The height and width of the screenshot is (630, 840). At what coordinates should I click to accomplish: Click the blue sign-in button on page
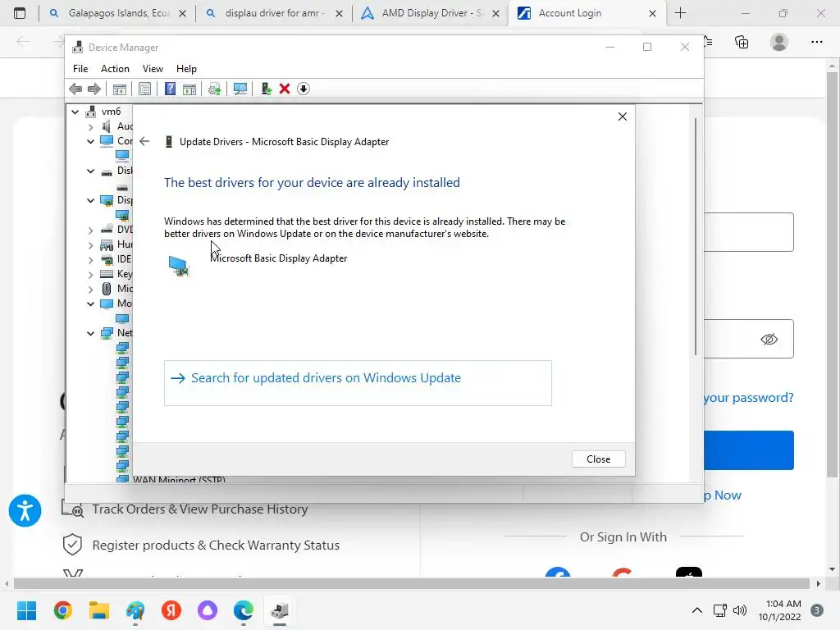point(749,450)
